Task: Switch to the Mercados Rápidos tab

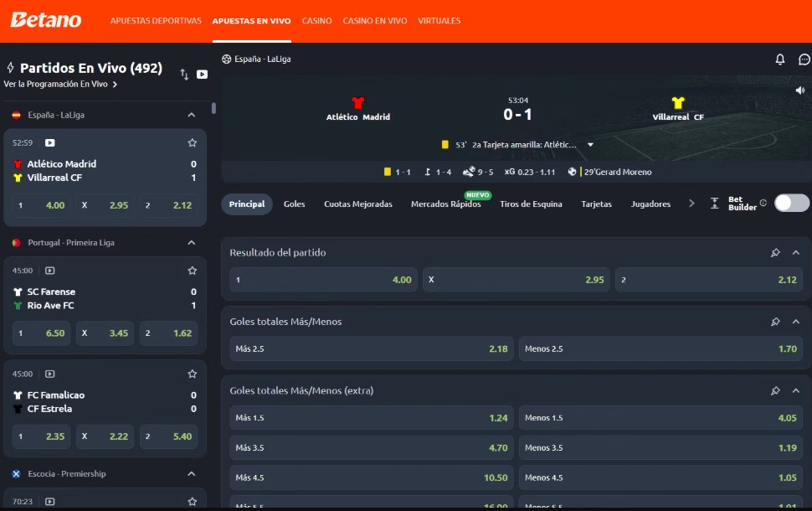Action: click(446, 204)
